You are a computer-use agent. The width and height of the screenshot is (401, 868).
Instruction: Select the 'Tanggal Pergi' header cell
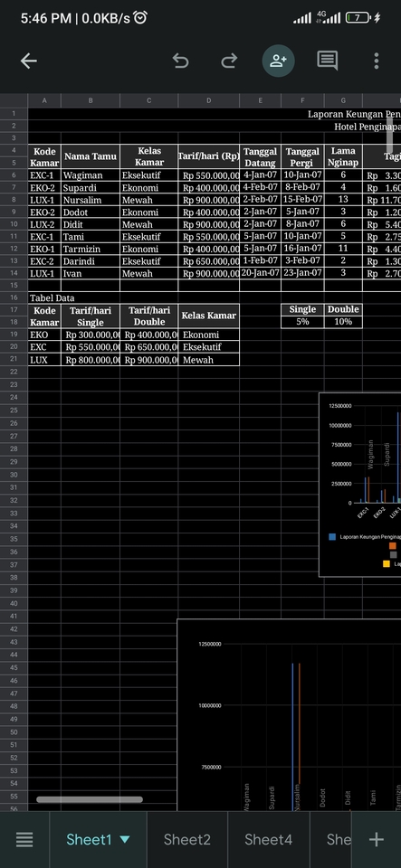pos(302,156)
